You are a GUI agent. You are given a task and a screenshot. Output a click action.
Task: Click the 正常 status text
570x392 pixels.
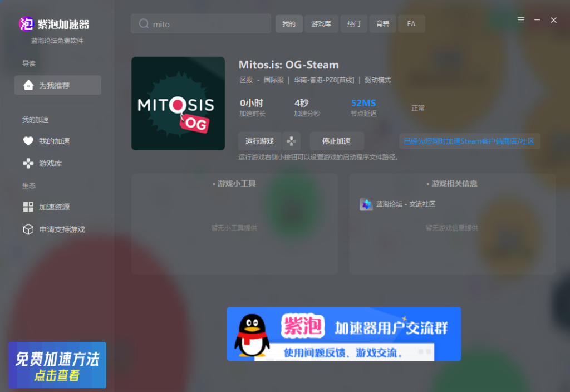click(418, 108)
